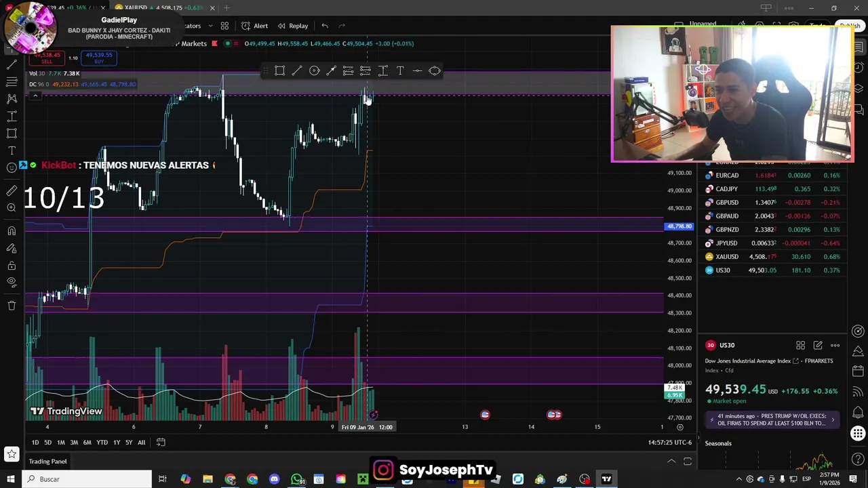Select XAUUSD in the watchlist
This screenshot has height=488, width=868.
pos(774,257)
